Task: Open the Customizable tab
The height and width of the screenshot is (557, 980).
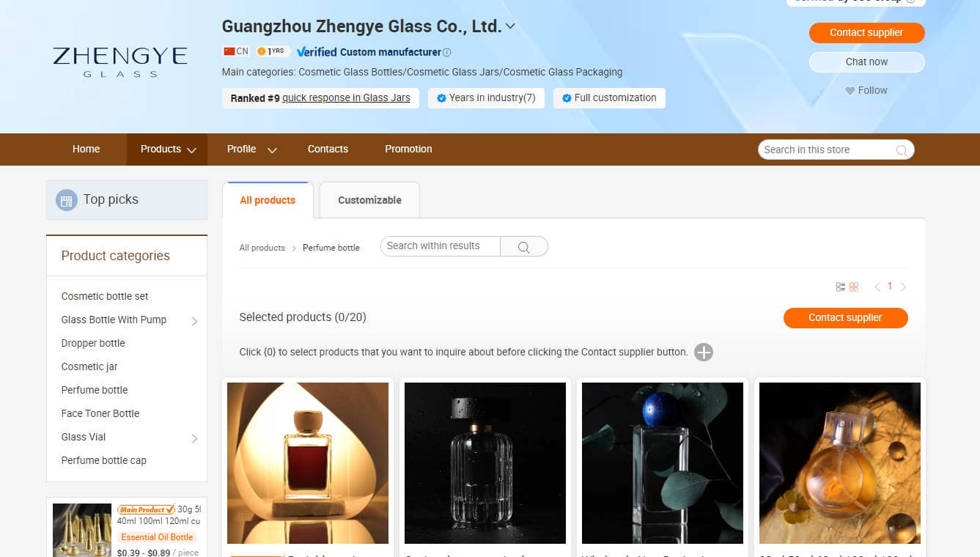Action: (x=369, y=200)
